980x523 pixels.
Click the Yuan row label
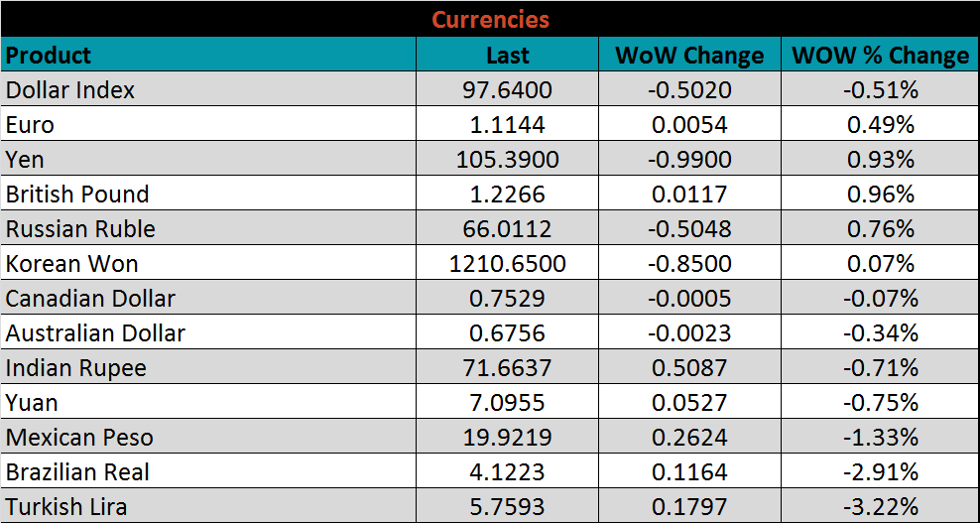32,403
